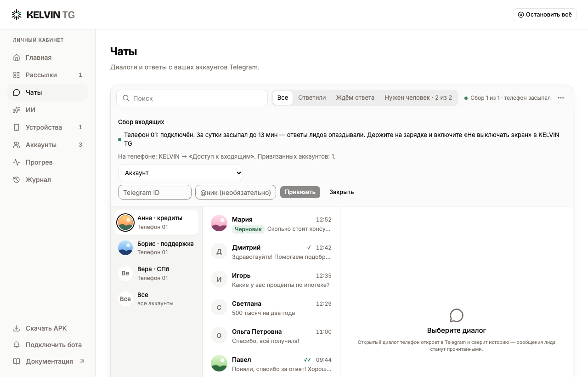Click Мария's pink avatar in dialog list
The width and height of the screenshot is (588, 377).
click(x=219, y=223)
